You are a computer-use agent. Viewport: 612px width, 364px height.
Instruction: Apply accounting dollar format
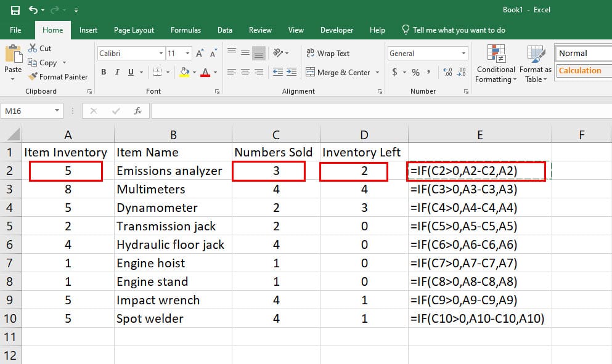pyautogui.click(x=394, y=72)
